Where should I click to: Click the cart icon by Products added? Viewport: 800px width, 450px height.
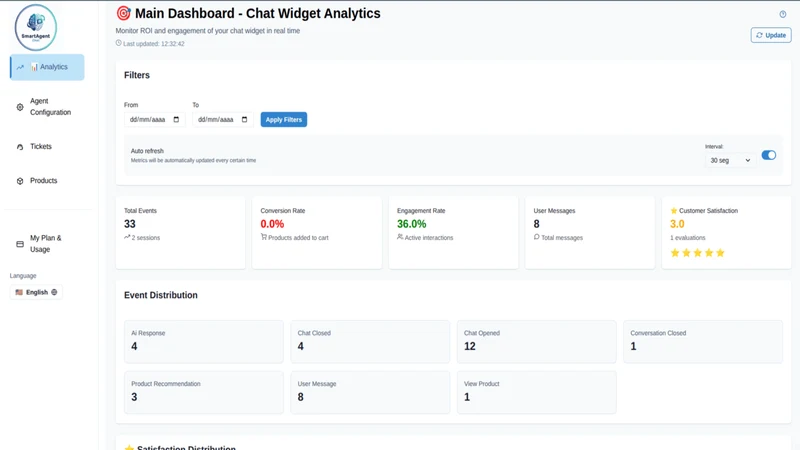pos(264,237)
